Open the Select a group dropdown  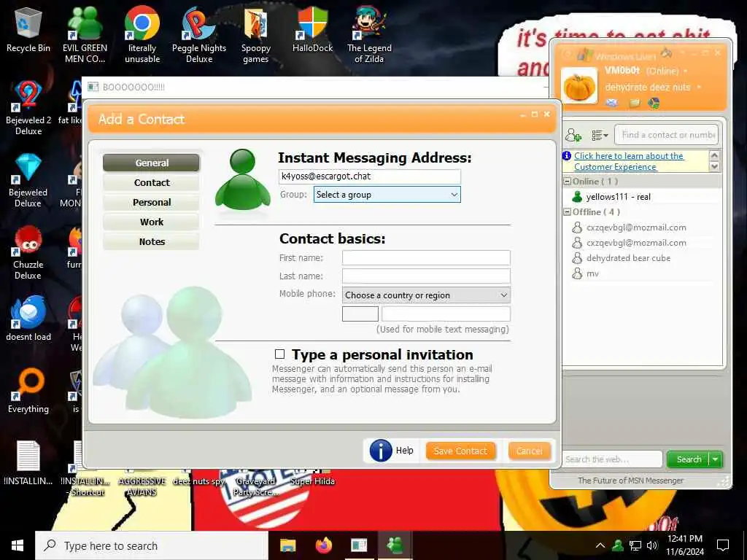pos(387,194)
